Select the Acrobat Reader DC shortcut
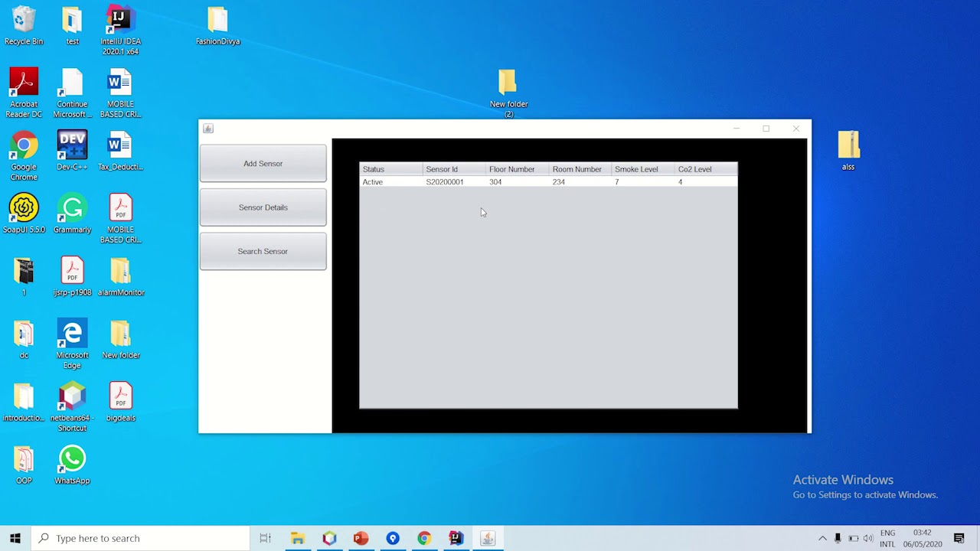Screen dimensions: 980x551 click(24, 93)
